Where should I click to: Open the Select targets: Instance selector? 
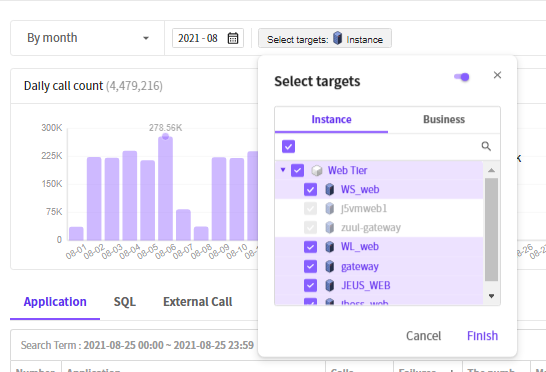pyautogui.click(x=325, y=38)
